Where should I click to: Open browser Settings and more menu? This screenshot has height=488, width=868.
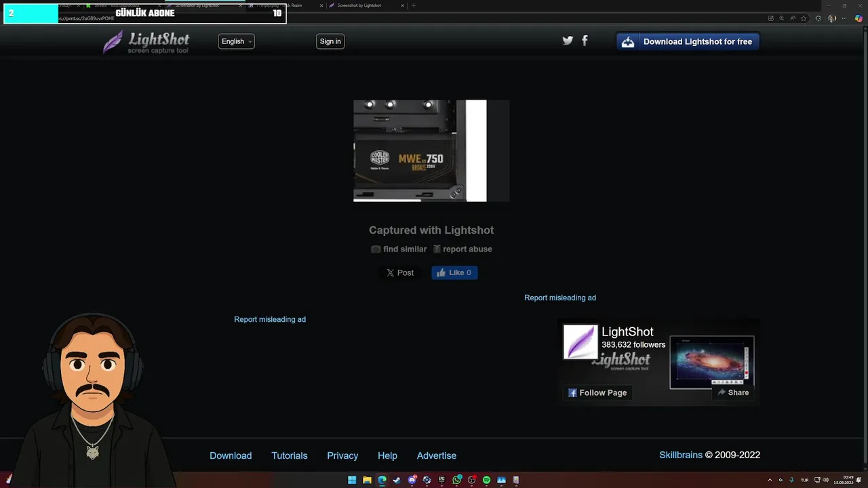click(x=845, y=18)
